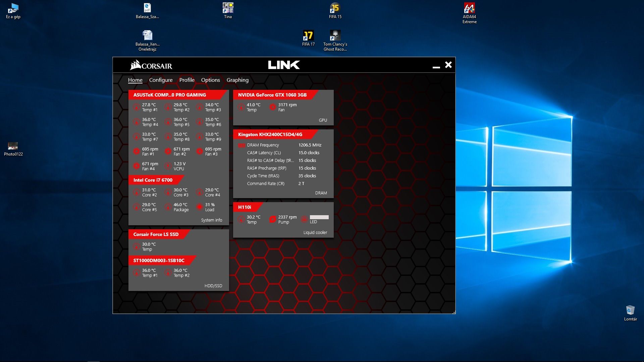Minimize the Corsair Link window

tap(436, 67)
